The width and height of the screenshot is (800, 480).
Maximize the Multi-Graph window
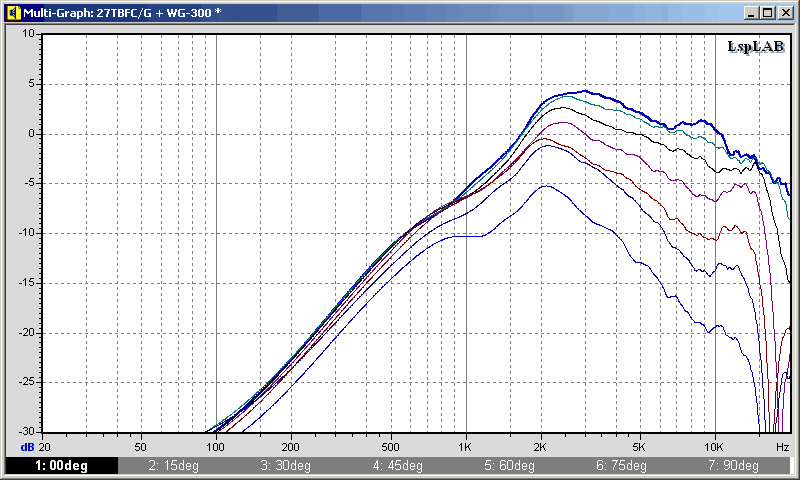(x=767, y=13)
